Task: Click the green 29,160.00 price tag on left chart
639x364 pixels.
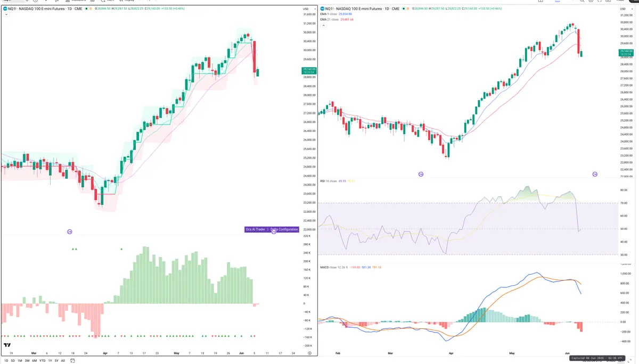Action: [x=309, y=71]
